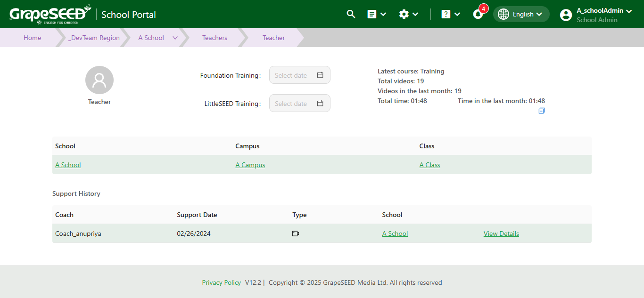
Task: Open A School breadcrumb
Action: point(151,38)
